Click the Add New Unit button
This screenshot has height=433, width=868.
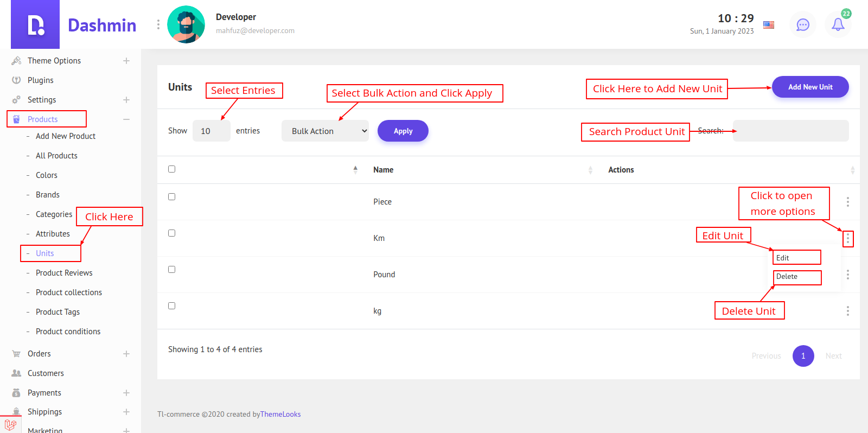[x=810, y=87]
